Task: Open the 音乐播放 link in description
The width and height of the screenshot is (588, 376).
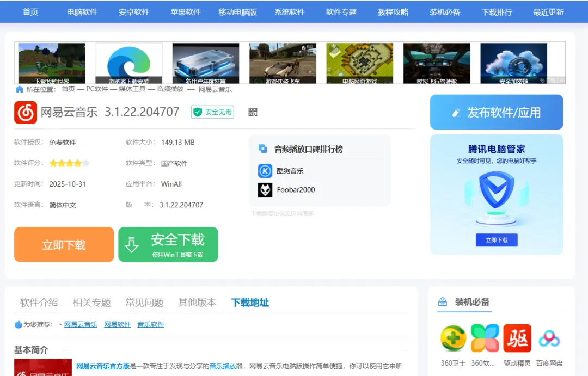Action: (x=223, y=366)
